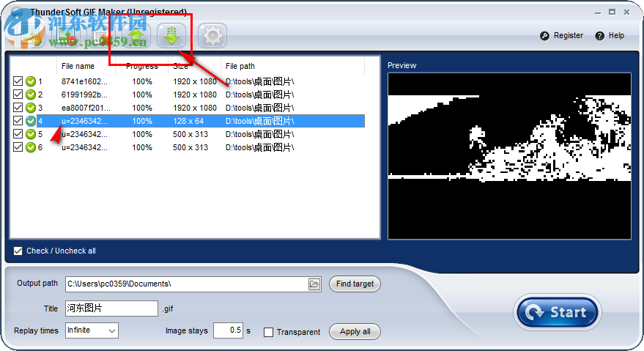
Task: Click the green status icon of row 5
Action: point(31,134)
